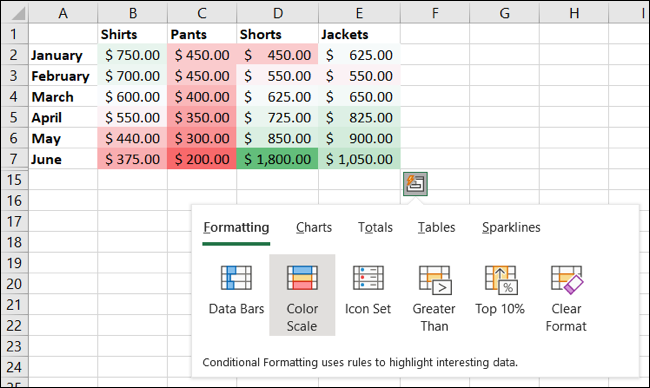Select the Jackets header cell
Image resolution: width=650 pixels, height=388 pixels.
click(x=359, y=34)
